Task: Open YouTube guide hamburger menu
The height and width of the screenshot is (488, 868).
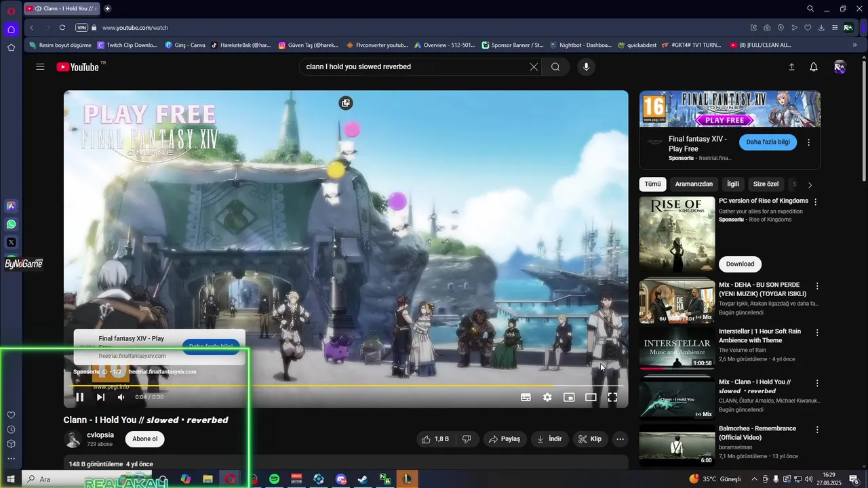Action: (x=40, y=67)
